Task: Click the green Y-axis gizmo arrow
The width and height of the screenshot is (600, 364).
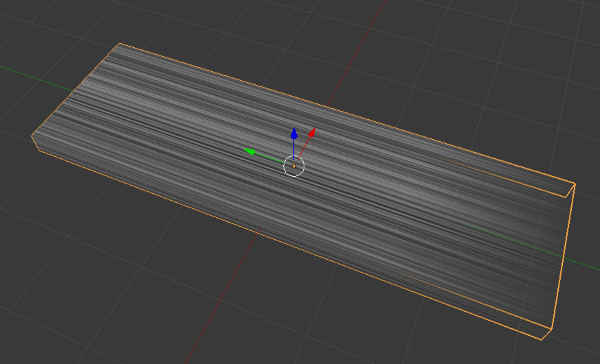Action: pos(249,152)
